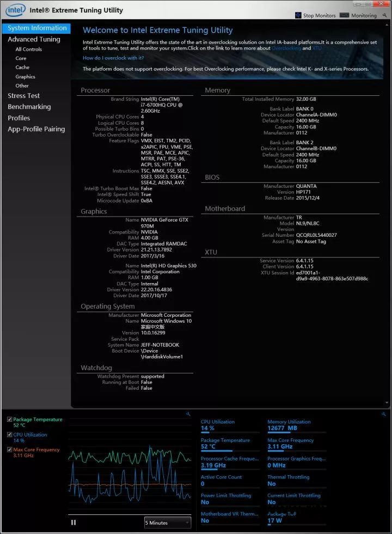Pause the monitoring graph
The height and width of the screenshot is (534, 392).
point(73,522)
